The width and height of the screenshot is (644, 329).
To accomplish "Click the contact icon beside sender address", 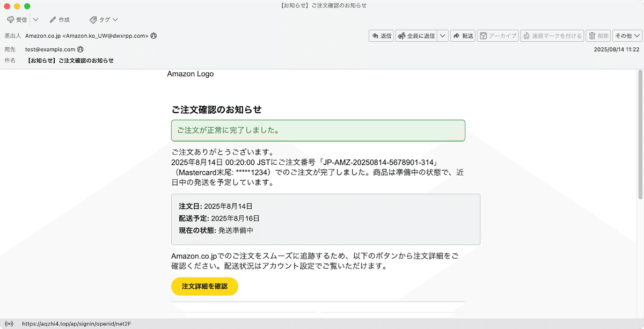I will click(x=154, y=36).
